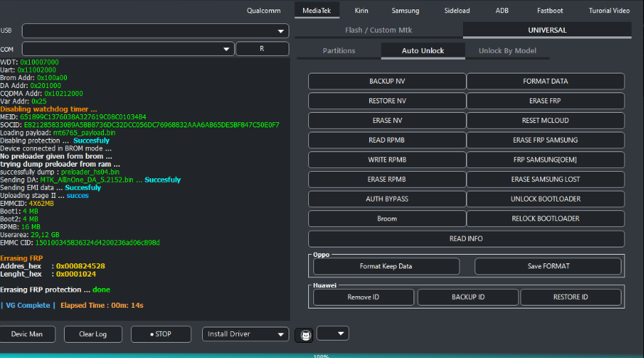
Task: Select the Auto Unlock sub-tab
Action: click(423, 50)
